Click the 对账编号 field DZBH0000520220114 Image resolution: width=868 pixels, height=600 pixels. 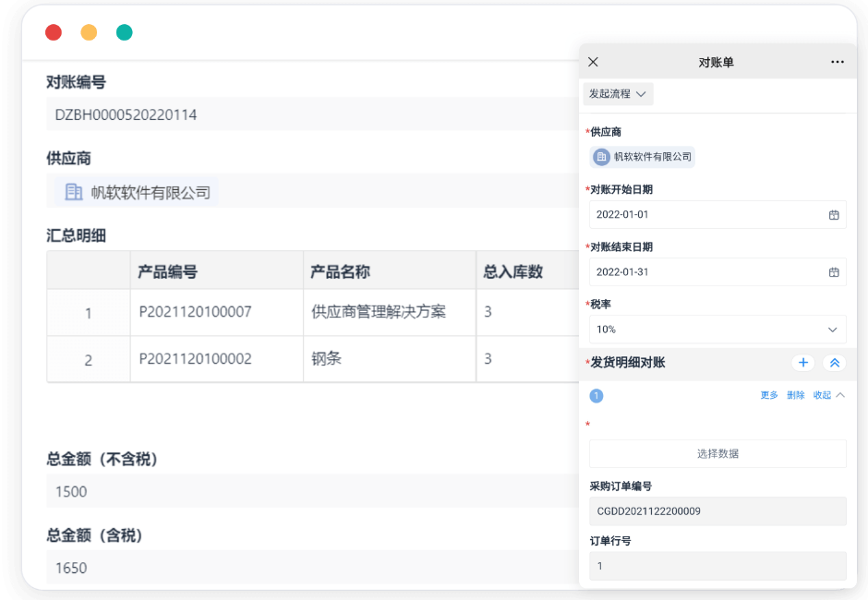(x=313, y=114)
